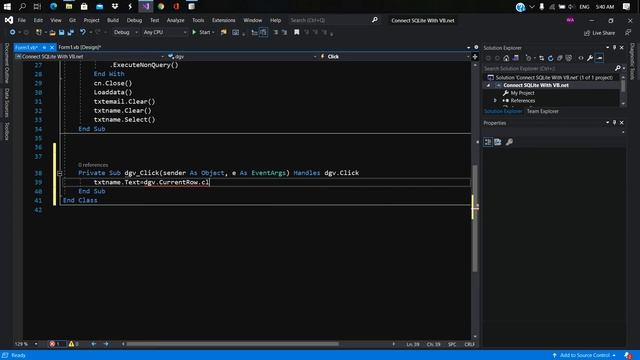Click Sync with Active Document icon
This screenshot has height=360, width=640.
pyautogui.click(x=541, y=58)
